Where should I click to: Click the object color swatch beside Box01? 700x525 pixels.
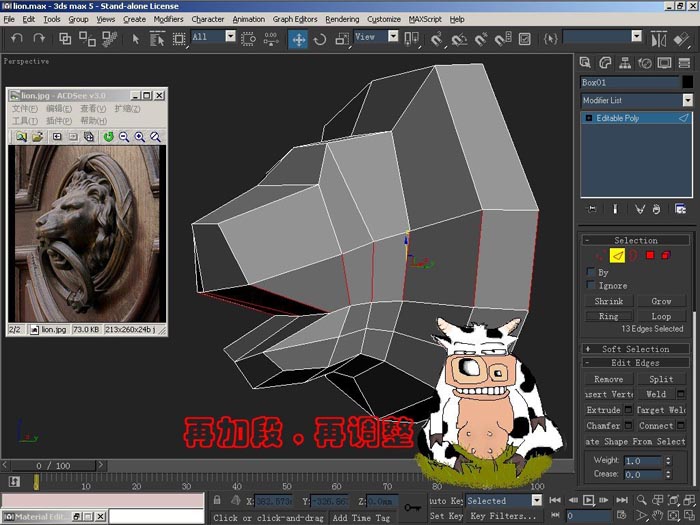point(688,82)
